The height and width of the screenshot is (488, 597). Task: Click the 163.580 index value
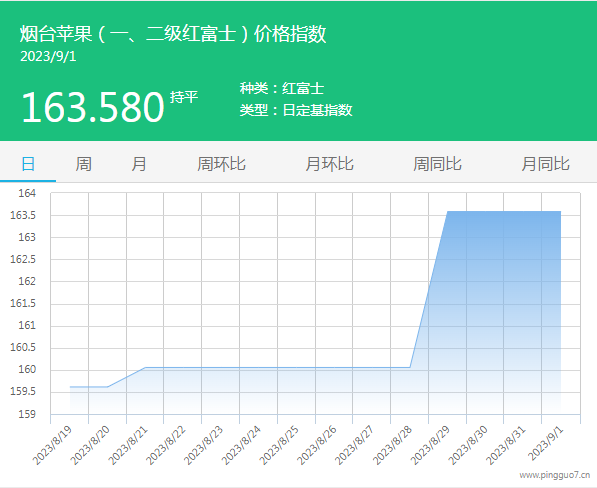93,108
